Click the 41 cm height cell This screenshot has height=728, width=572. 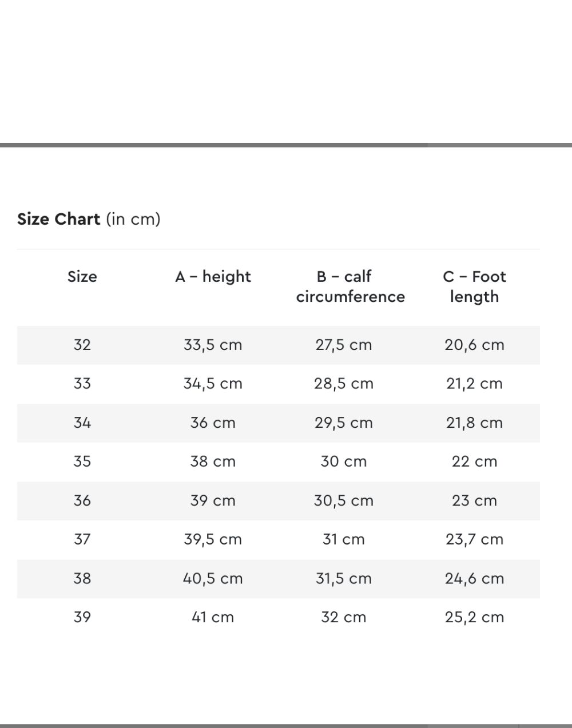[x=213, y=617]
